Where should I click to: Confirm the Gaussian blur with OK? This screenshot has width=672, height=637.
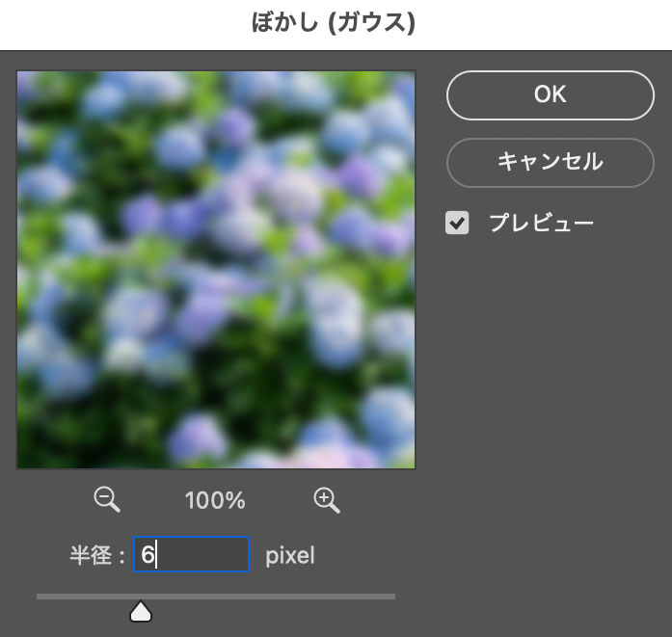551,95
